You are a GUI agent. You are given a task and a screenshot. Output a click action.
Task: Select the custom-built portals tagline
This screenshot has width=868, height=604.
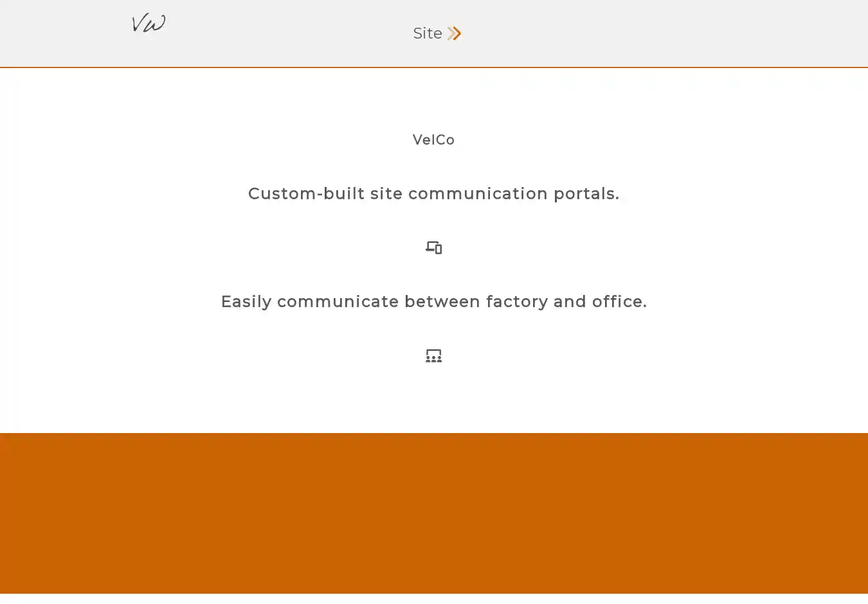coord(434,193)
